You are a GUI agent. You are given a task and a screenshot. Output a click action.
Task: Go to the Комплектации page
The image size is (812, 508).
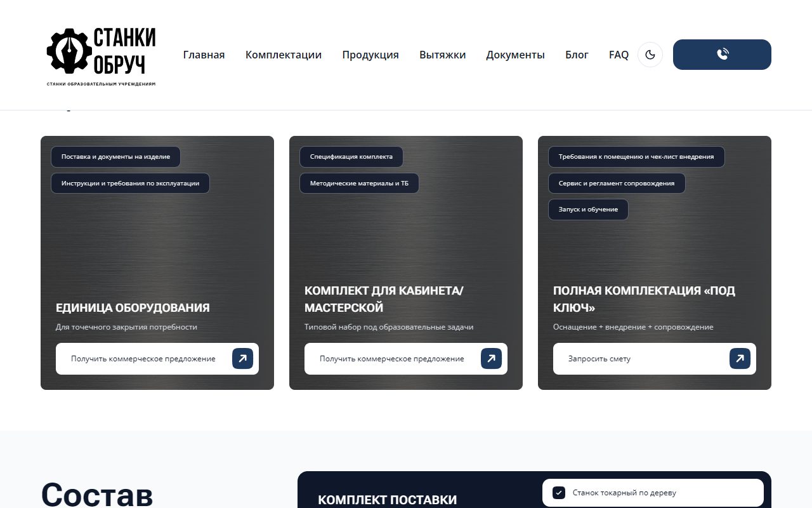[284, 55]
